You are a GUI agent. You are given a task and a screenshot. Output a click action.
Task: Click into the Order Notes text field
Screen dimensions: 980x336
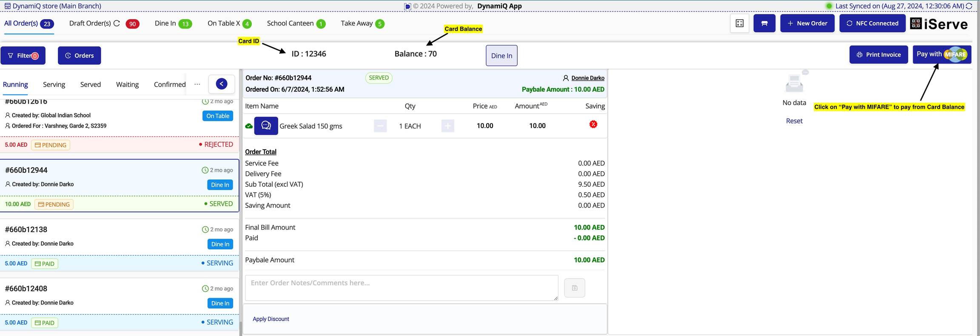(401, 288)
